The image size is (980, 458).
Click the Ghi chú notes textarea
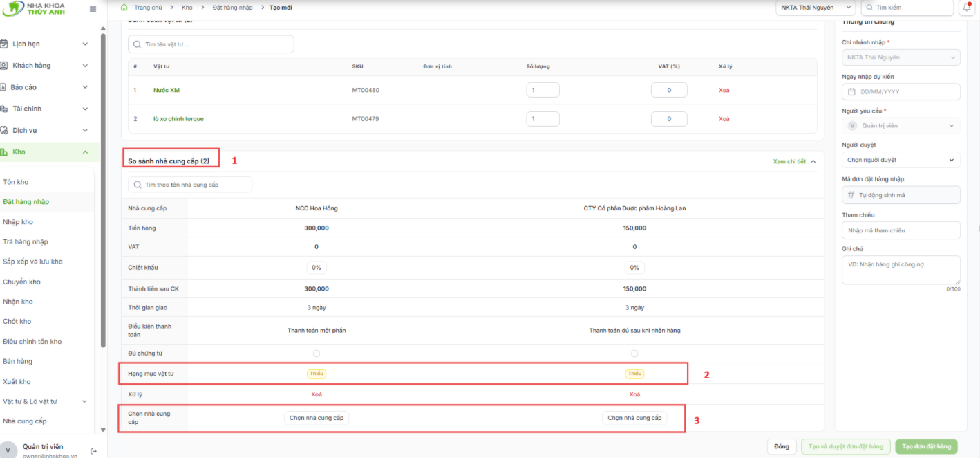(x=901, y=270)
